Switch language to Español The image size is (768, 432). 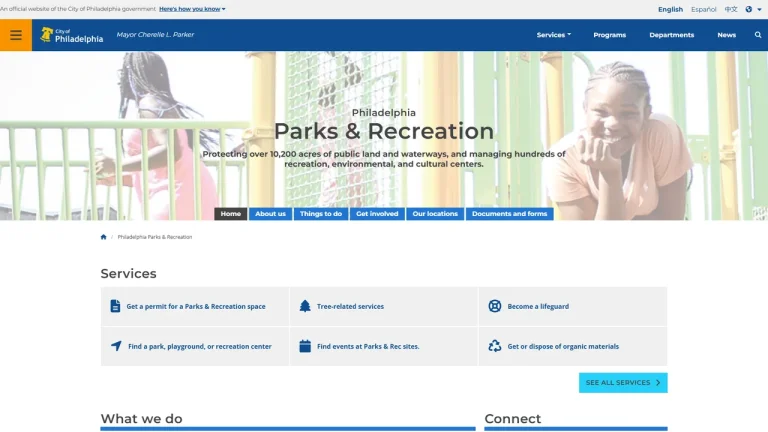[703, 9]
